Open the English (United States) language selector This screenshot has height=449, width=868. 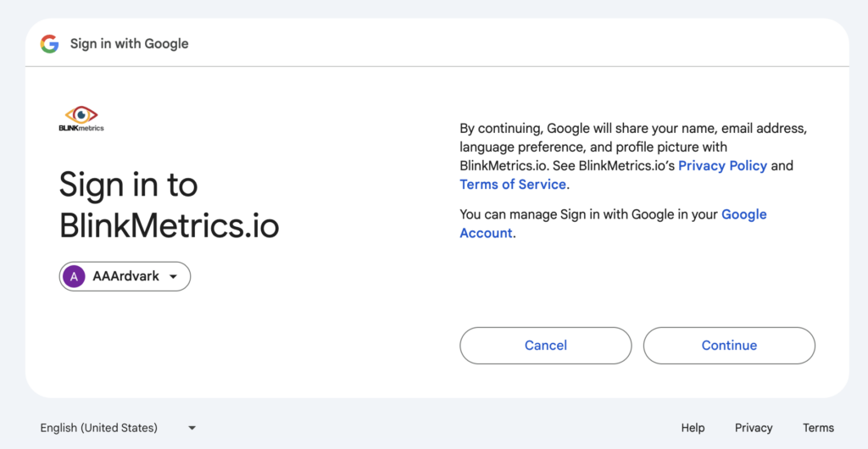pos(98,428)
